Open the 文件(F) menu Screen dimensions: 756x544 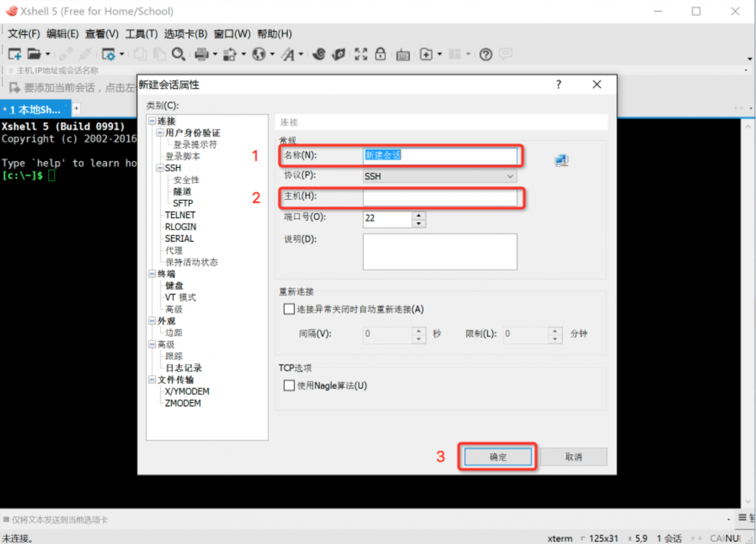pos(24,34)
